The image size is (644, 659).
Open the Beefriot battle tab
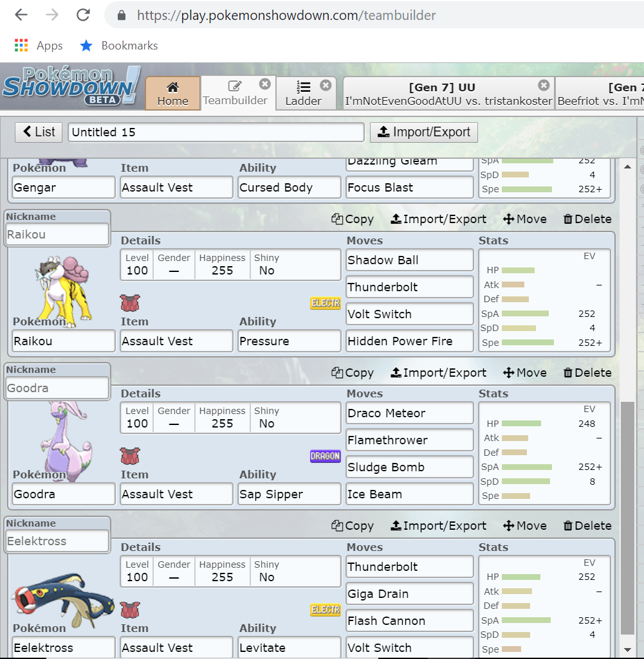(x=600, y=93)
